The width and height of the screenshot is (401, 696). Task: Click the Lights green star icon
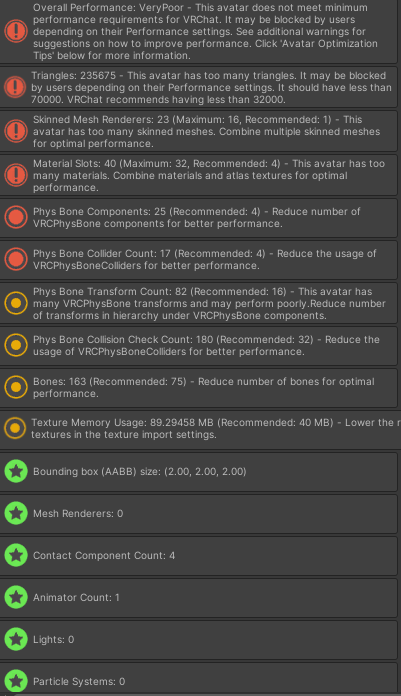[x=16, y=639]
